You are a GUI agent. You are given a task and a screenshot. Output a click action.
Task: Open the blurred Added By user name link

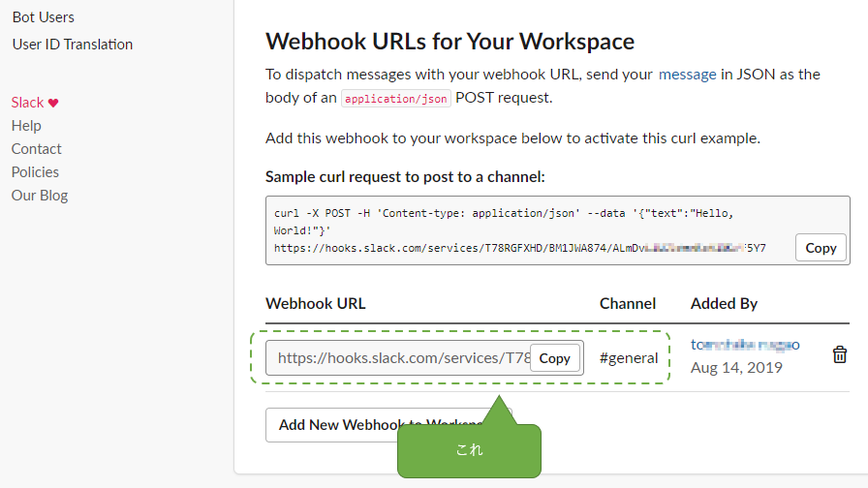click(745, 345)
